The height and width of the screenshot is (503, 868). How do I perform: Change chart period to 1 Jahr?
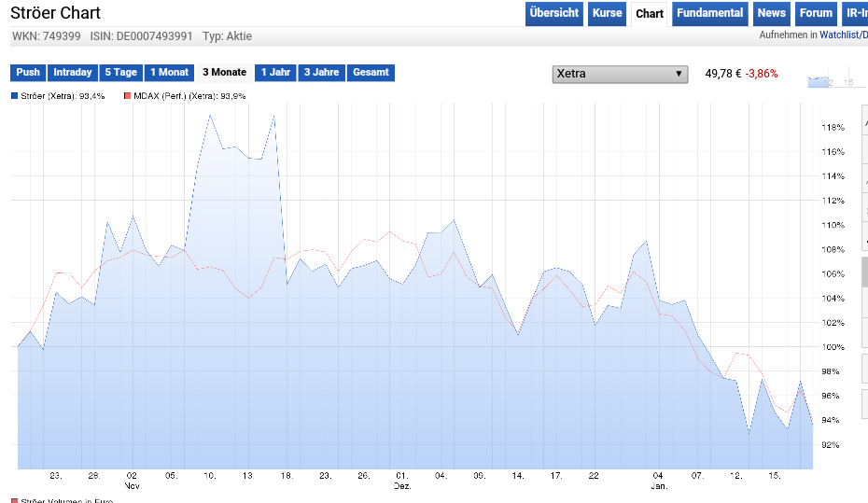click(x=275, y=73)
